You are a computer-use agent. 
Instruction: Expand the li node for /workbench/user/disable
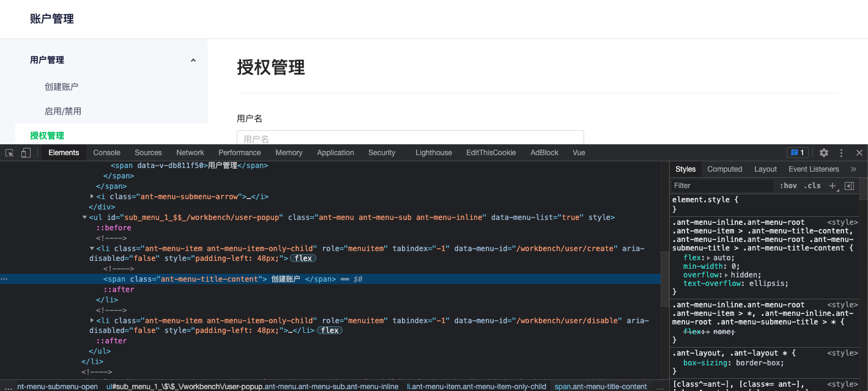click(x=92, y=320)
